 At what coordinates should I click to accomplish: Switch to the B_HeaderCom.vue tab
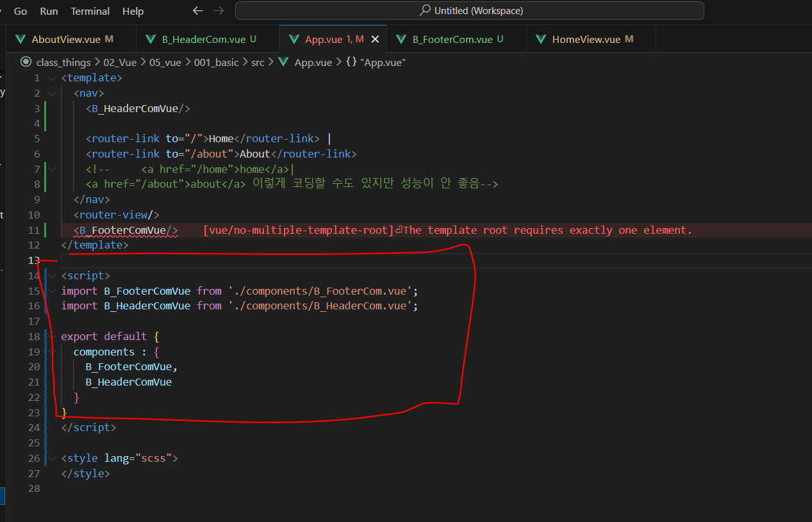coord(208,39)
